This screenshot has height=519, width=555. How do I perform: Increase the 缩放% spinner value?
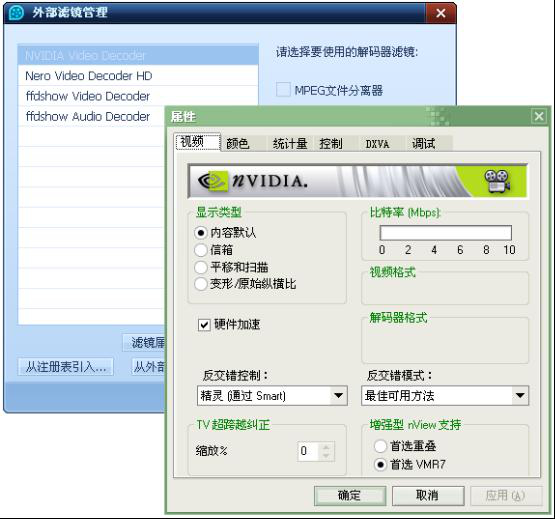click(326, 447)
